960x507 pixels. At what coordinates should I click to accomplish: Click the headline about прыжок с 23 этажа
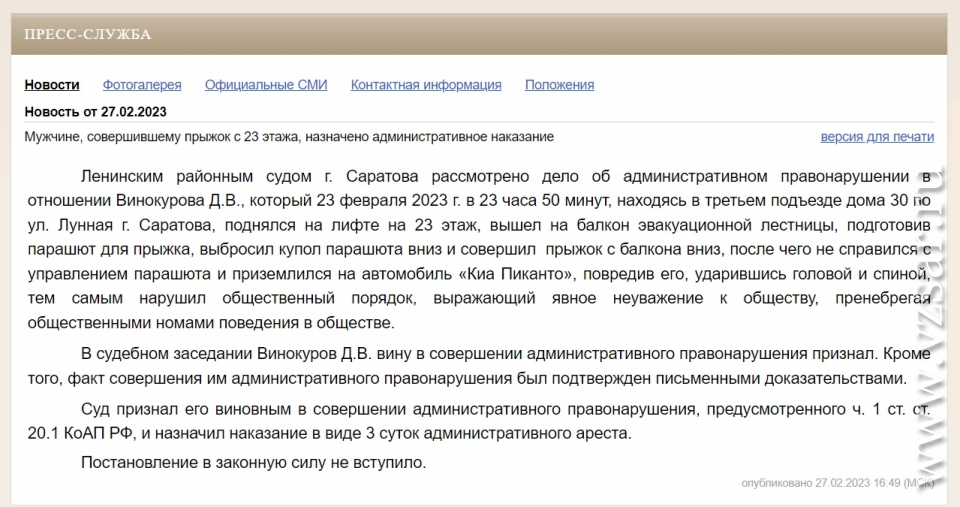point(289,137)
